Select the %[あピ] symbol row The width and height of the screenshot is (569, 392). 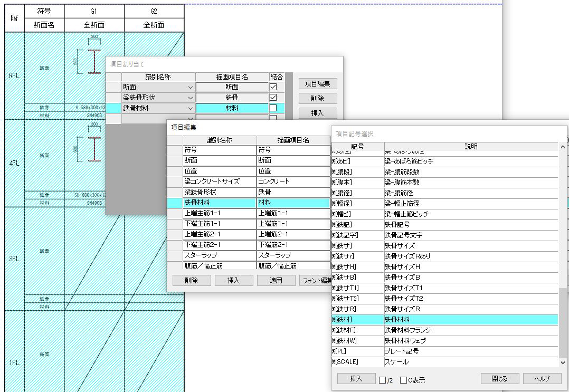[444, 161]
